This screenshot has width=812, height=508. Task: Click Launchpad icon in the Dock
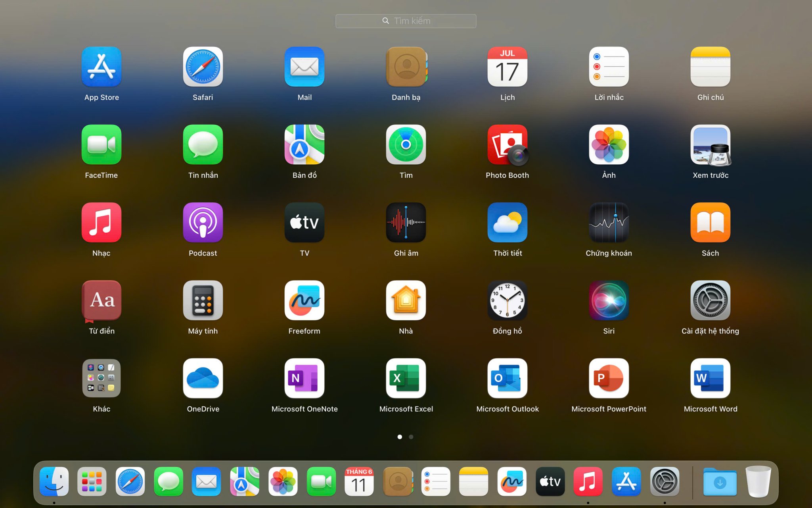coord(92,481)
